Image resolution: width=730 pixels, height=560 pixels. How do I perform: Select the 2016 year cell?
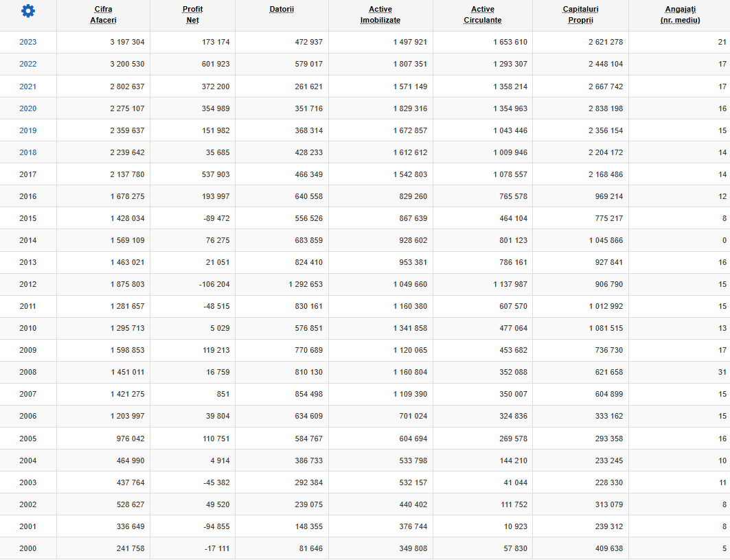point(28,196)
